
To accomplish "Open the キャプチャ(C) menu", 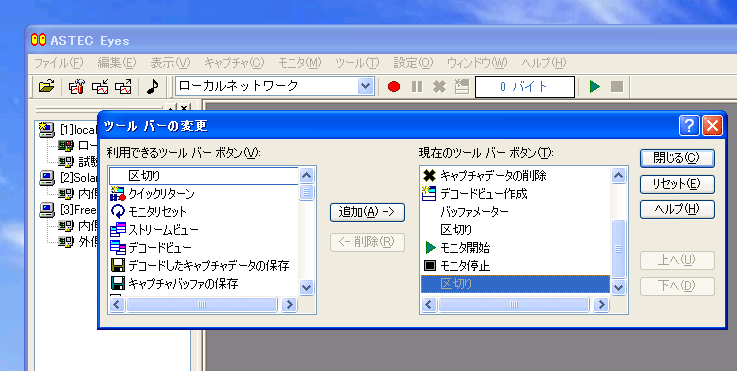I will [234, 63].
